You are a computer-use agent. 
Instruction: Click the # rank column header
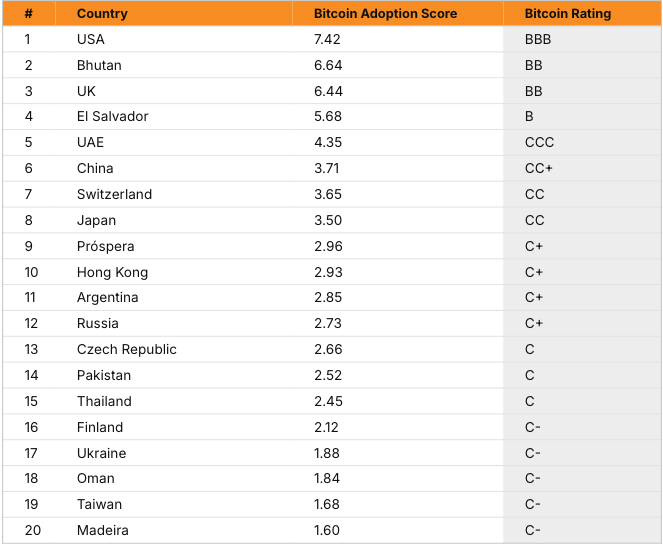[28, 14]
